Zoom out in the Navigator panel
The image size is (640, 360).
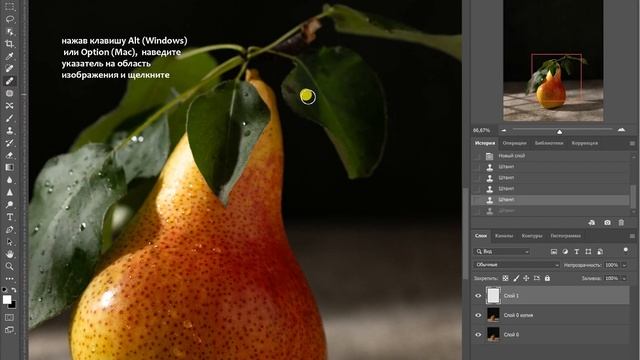click(504, 130)
